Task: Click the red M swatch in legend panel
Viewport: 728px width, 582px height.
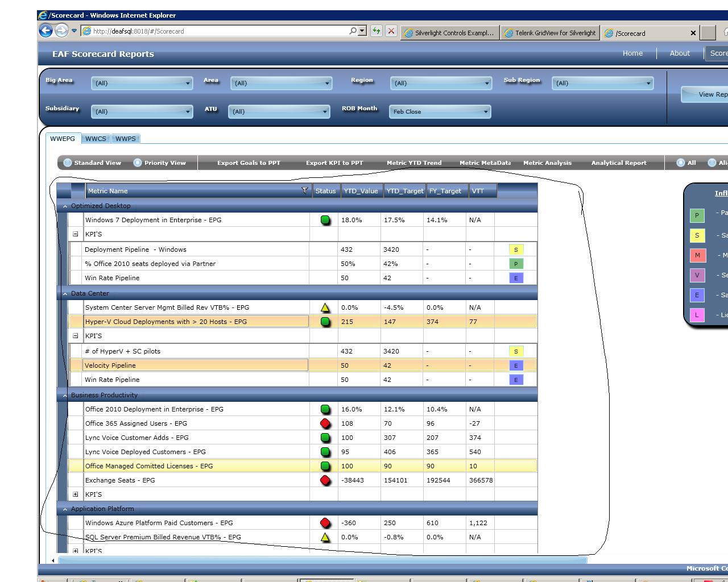Action: point(697,255)
